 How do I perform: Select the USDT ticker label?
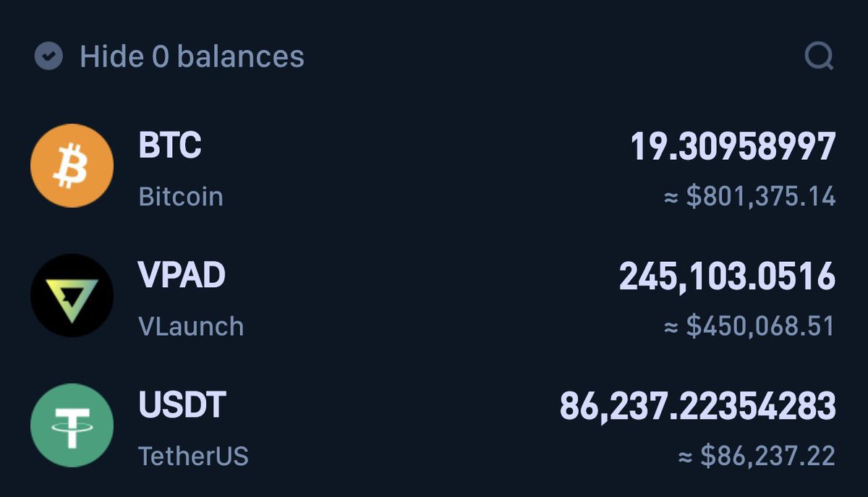(182, 406)
